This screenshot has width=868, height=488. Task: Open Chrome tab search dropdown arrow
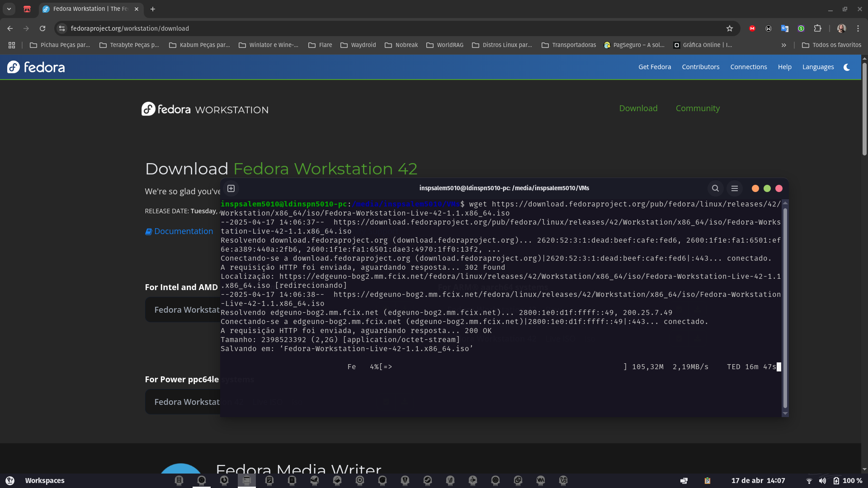pos(9,9)
